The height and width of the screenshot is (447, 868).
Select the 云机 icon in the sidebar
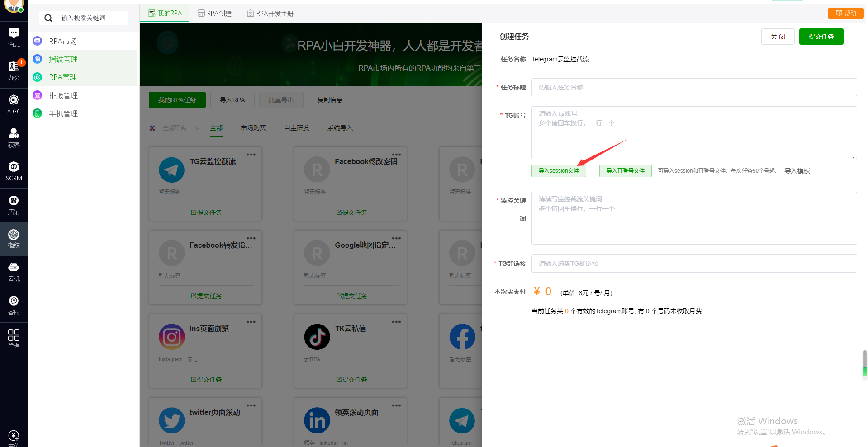click(x=14, y=272)
